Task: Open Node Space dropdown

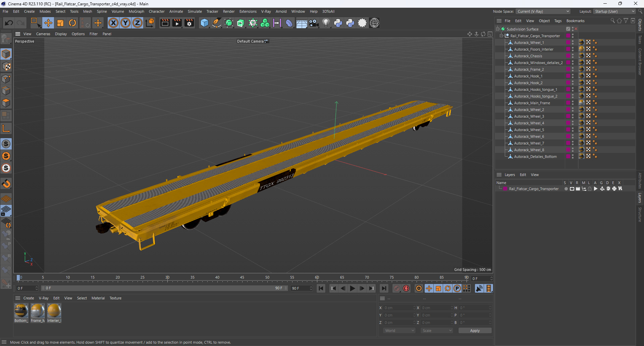Action: pyautogui.click(x=543, y=11)
